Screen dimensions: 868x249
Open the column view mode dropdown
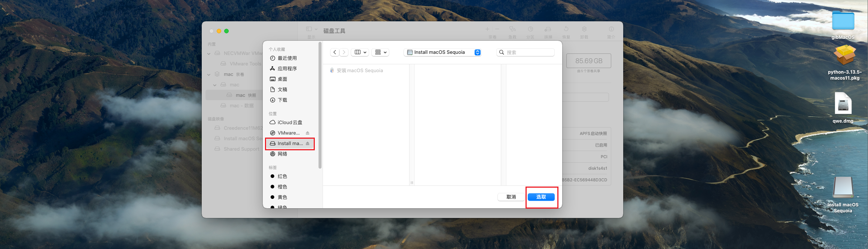tap(360, 52)
